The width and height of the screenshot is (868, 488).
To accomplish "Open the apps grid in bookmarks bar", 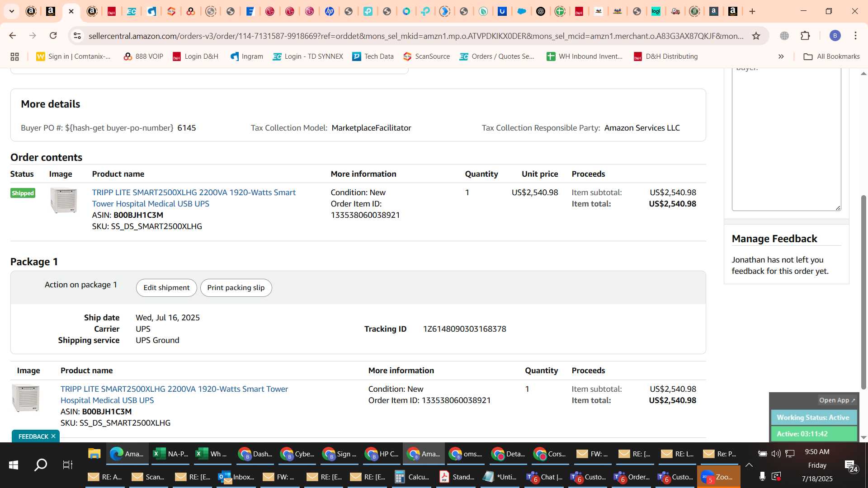I will point(14,56).
